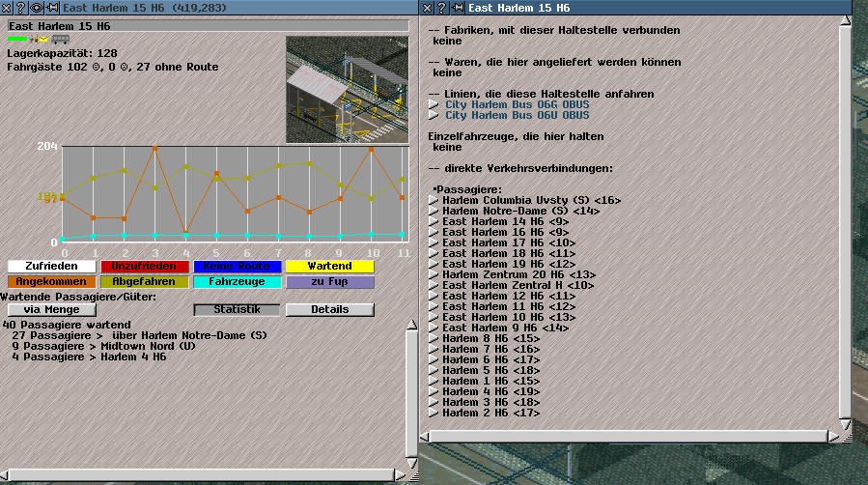Toggle the Zufrieden chart series
This screenshot has width=868, height=485.
[x=51, y=266]
